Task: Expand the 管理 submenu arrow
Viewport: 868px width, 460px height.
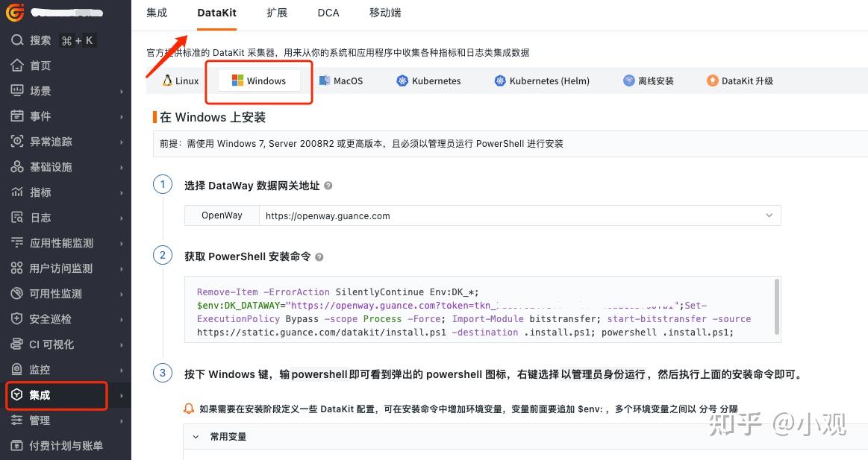Action: coord(122,420)
